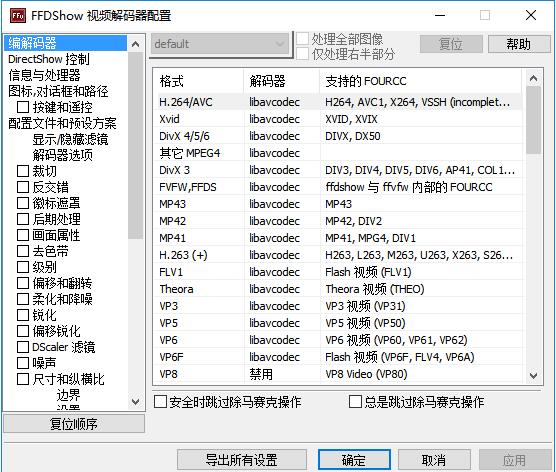The height and width of the screenshot is (472, 556).
Task: Check 安全时跳过除马赛克操作
Action: click(160, 402)
